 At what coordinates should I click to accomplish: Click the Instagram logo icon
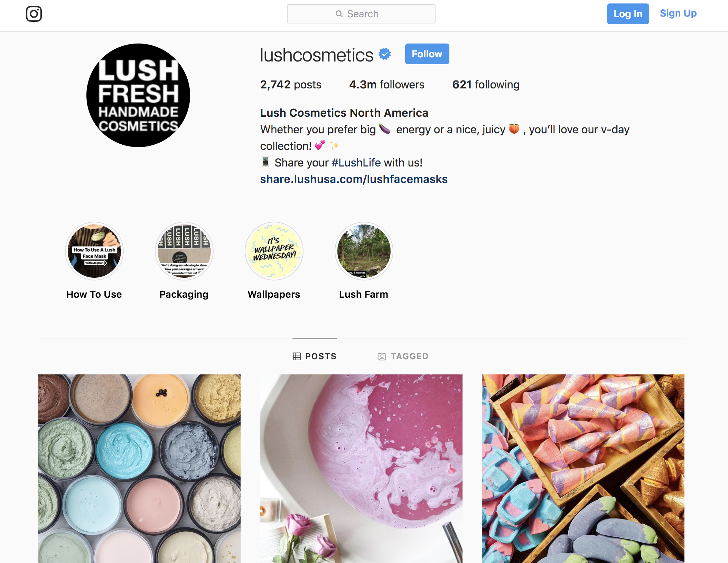34,14
